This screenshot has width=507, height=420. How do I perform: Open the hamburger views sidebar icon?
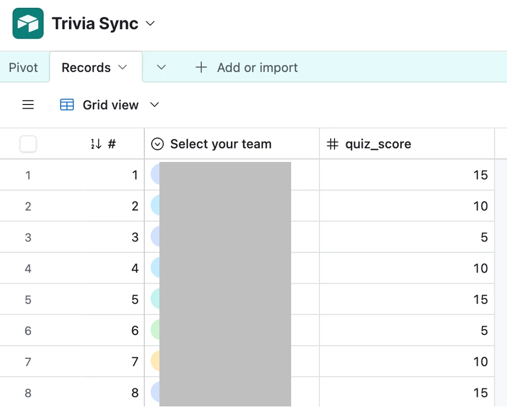click(x=28, y=105)
